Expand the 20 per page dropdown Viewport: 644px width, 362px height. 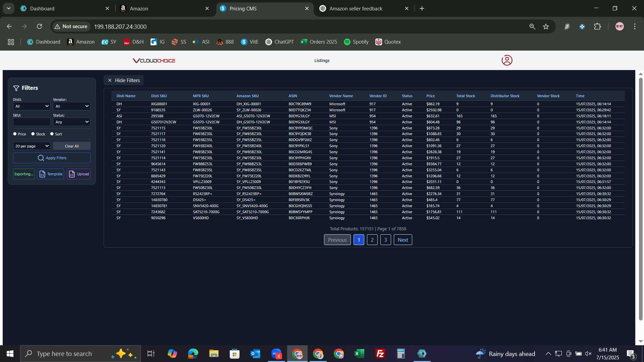[32, 146]
